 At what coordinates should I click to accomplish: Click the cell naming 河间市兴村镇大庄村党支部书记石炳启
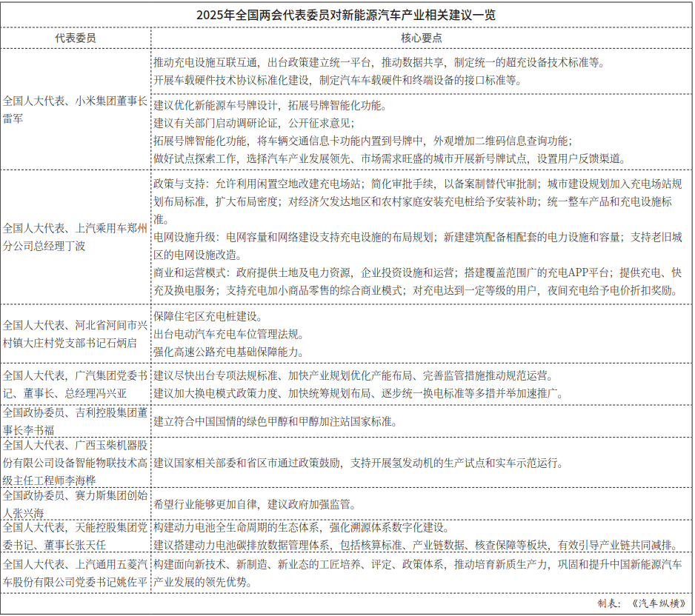click(x=75, y=334)
